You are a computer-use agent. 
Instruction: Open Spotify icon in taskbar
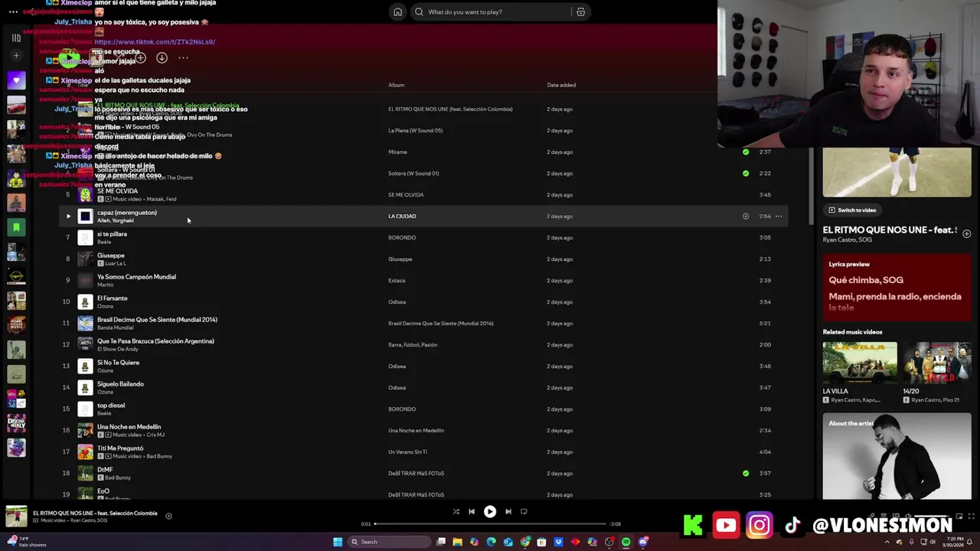point(626,542)
